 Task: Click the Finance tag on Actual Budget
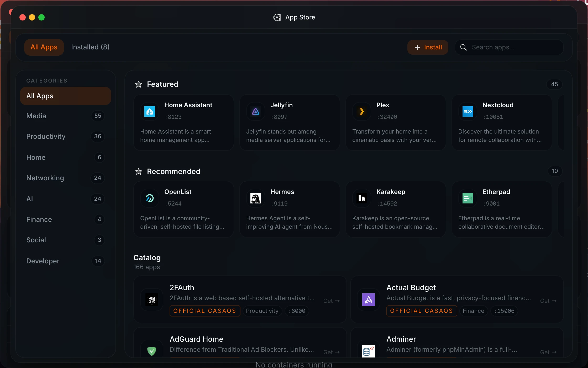coord(474,311)
